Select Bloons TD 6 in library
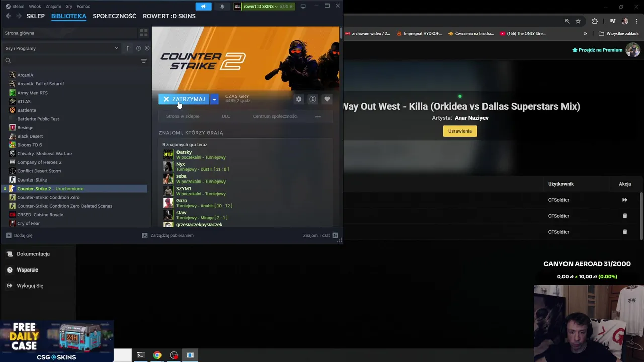644x362 pixels. coord(30,145)
